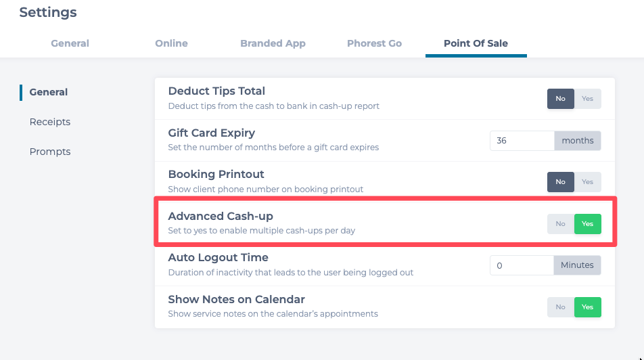Click the Auto Logout Time minutes field
Viewport: 644px width, 360px height.
pyautogui.click(x=522, y=265)
